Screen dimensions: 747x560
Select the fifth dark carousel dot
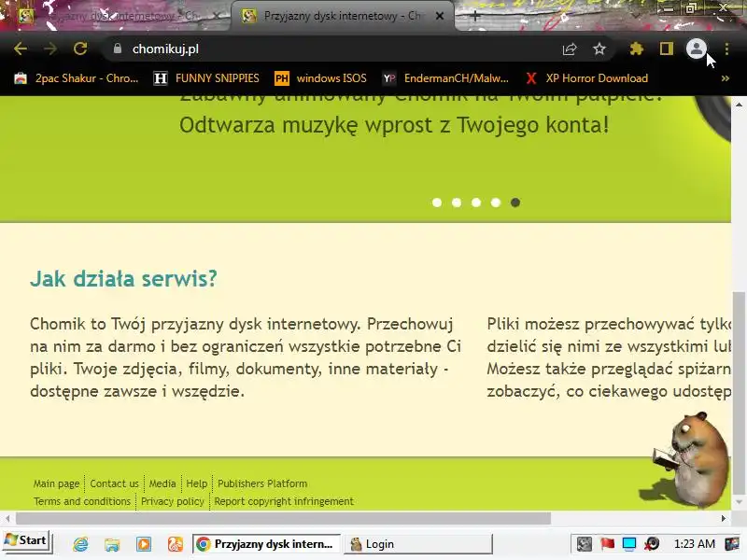click(515, 203)
